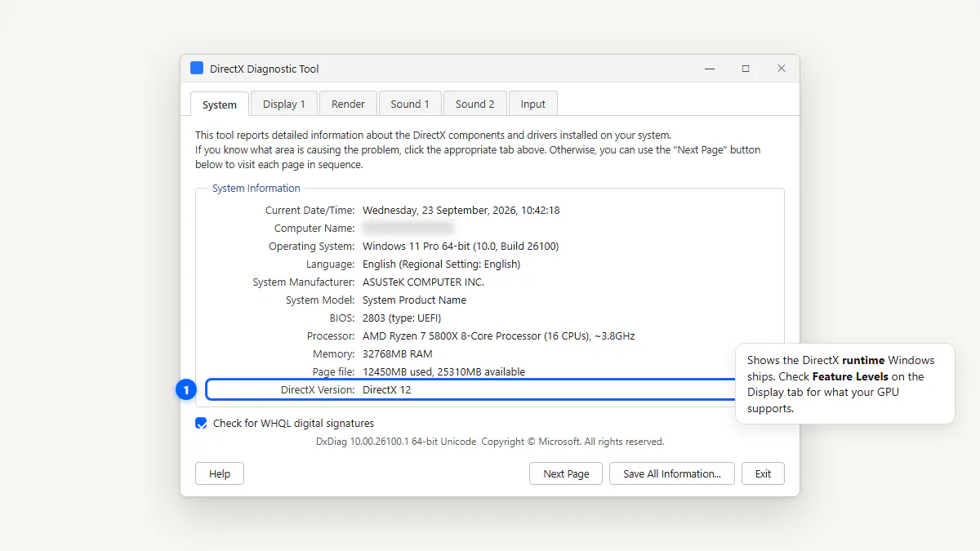
Task: Click the Exit button
Action: click(x=763, y=473)
